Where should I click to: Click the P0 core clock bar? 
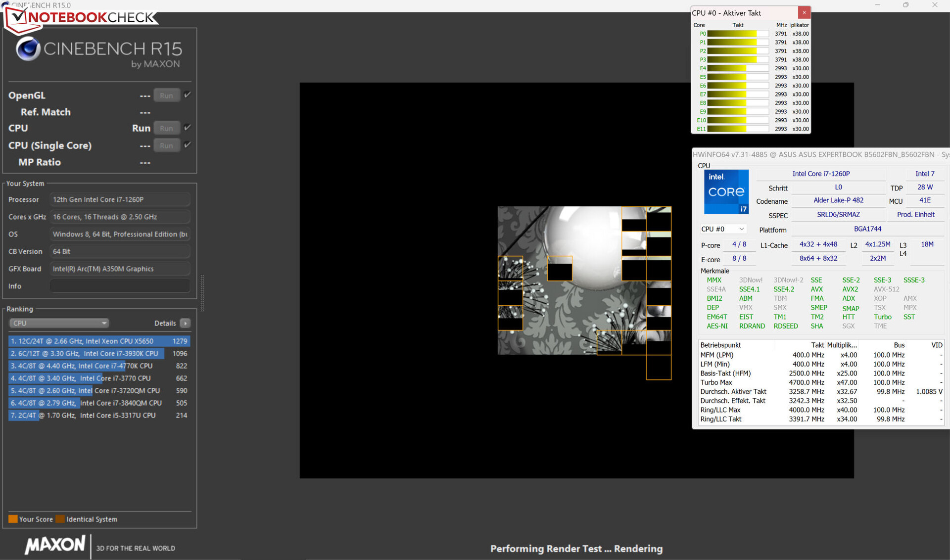pyautogui.click(x=737, y=34)
